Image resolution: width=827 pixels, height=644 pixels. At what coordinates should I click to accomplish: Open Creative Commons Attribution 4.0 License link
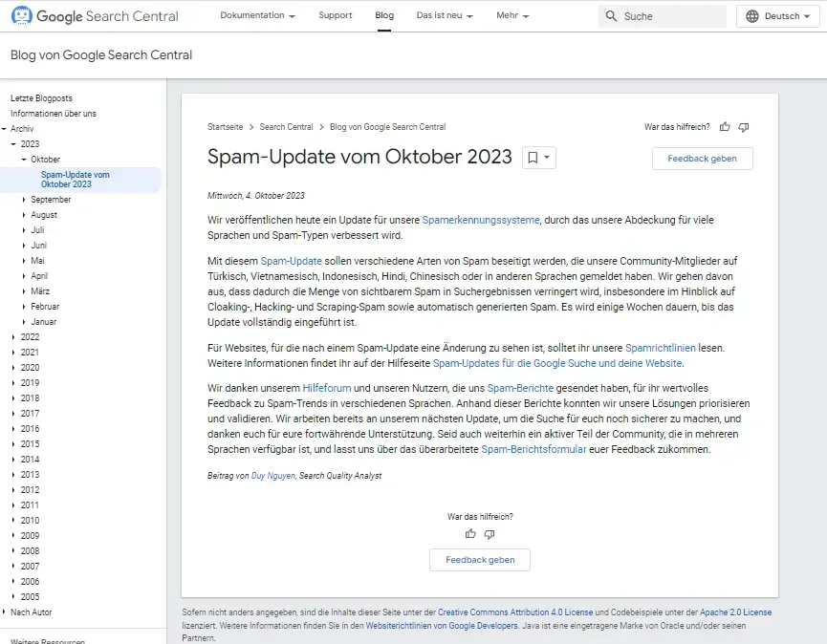tap(515, 612)
